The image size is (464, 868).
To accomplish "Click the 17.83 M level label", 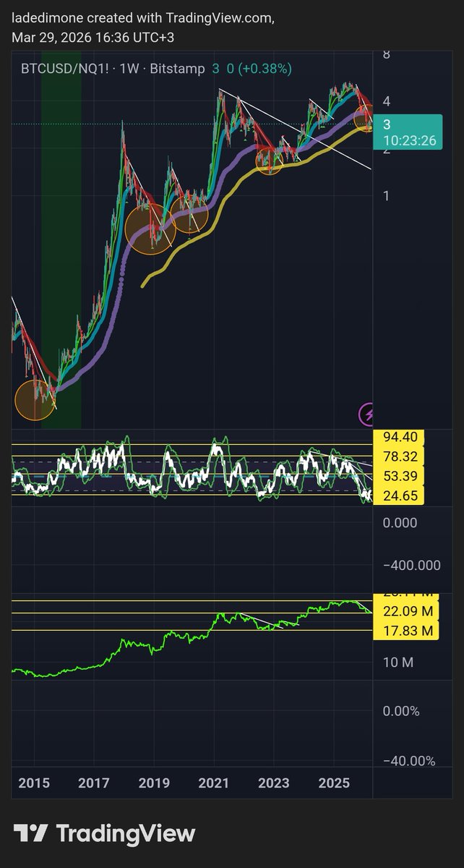I will pos(406,631).
